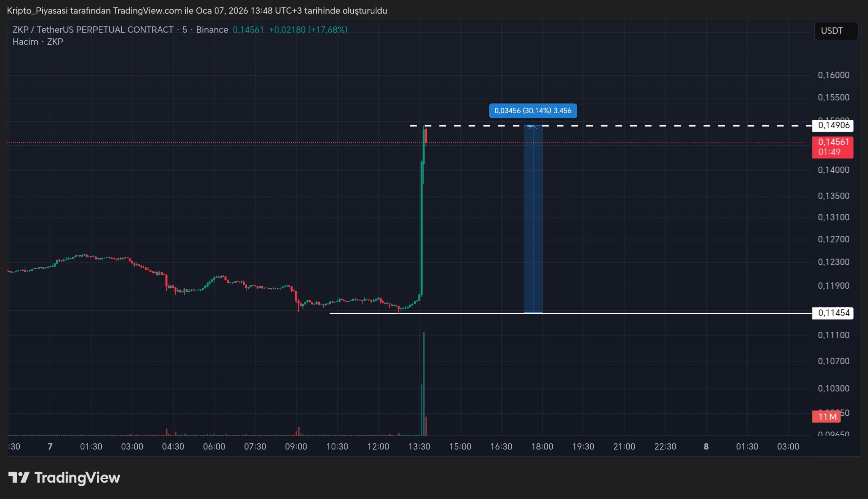The height and width of the screenshot is (499, 868).
Task: Click the ZKP / TetherUS PERPETUAL CONTRACT title
Action: (93, 30)
